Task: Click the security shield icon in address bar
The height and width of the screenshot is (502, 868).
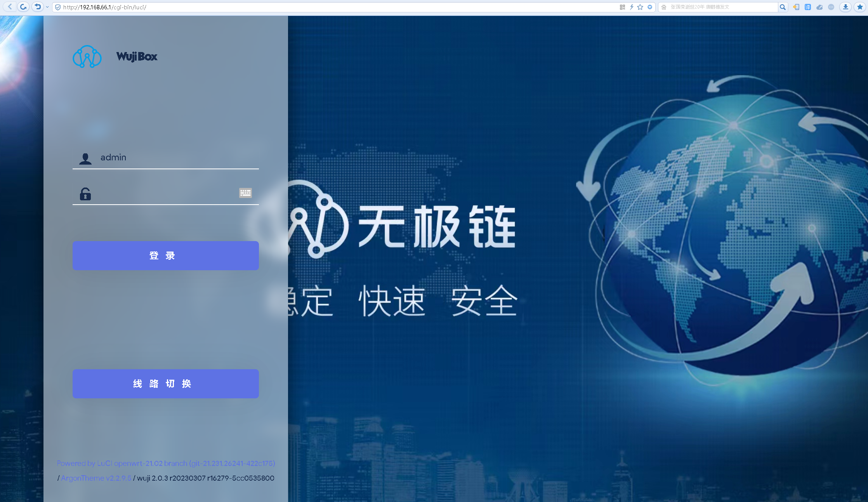Action: click(58, 7)
